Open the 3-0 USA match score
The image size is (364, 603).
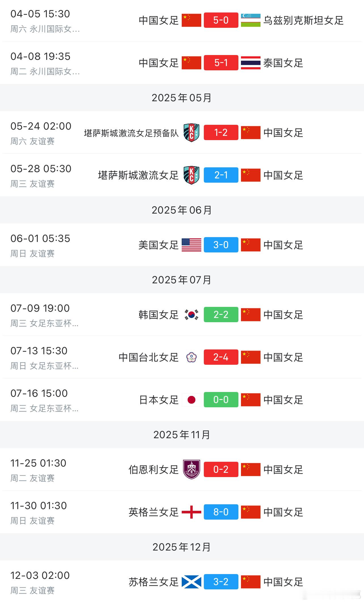(x=221, y=245)
